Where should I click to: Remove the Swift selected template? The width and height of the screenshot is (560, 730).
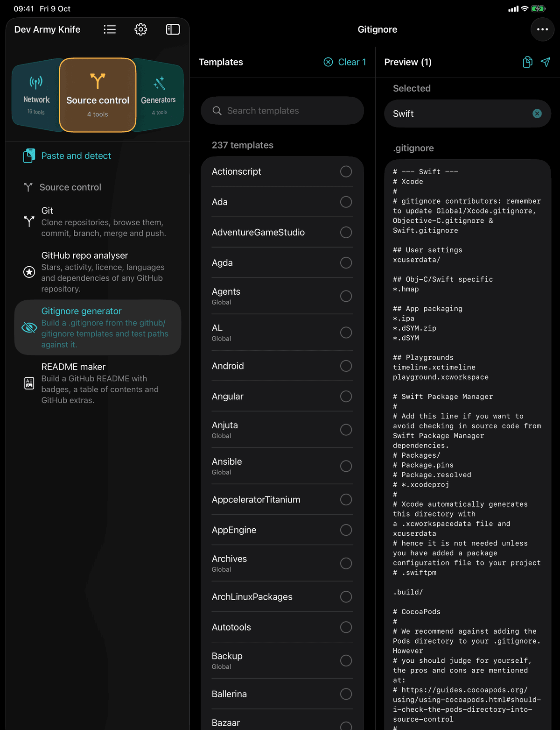[x=537, y=113]
